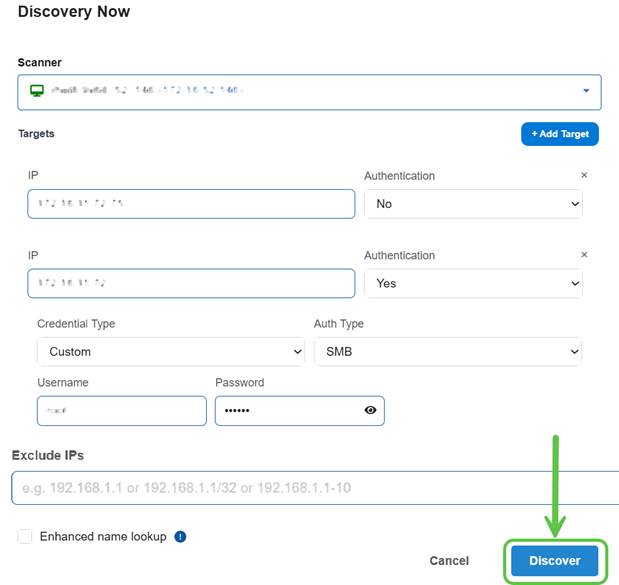Focus the second target IP field
The image size is (619, 585).
tap(191, 284)
